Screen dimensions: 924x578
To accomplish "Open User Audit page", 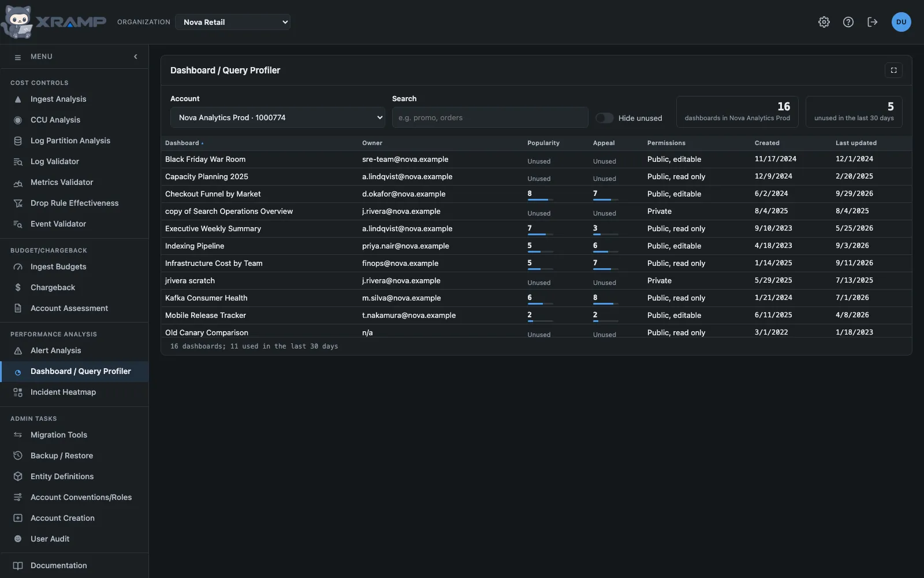I will coord(74,539).
